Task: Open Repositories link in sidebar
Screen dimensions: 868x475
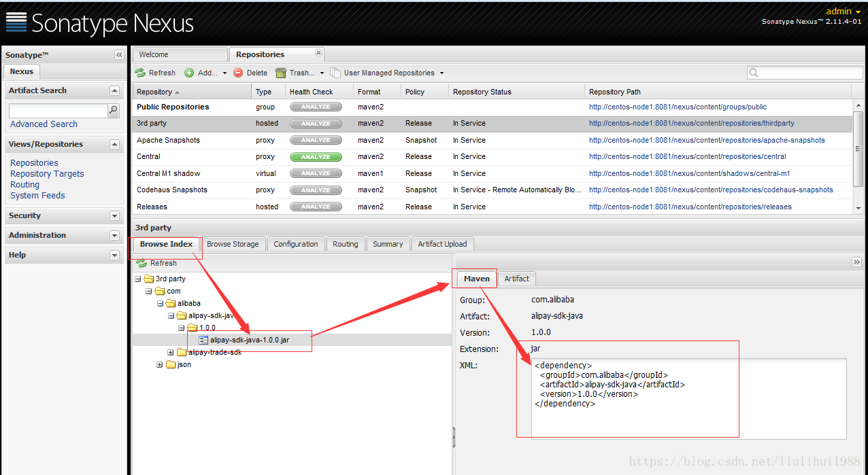Action: coord(34,163)
